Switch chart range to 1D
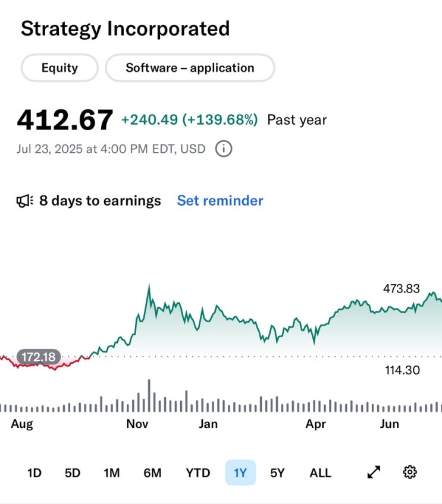Screen dimensions: 442x504 [35, 473]
